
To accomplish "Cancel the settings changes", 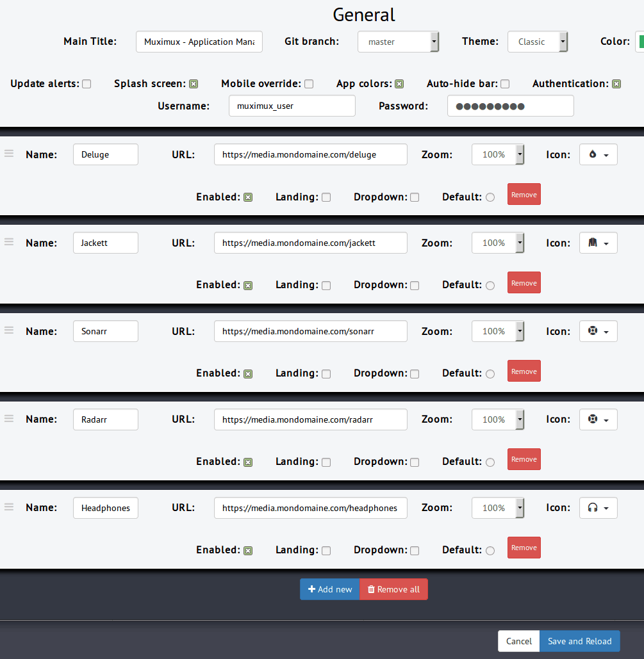I will pos(518,641).
